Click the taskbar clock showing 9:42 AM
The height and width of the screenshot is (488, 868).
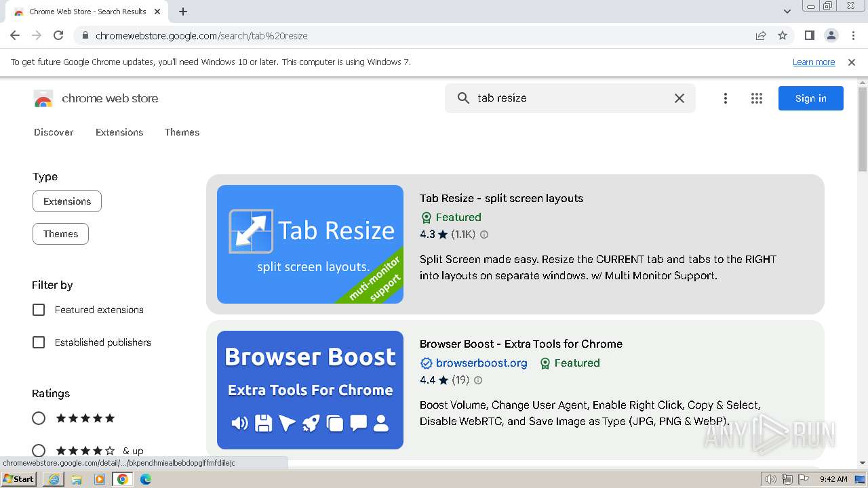833,479
